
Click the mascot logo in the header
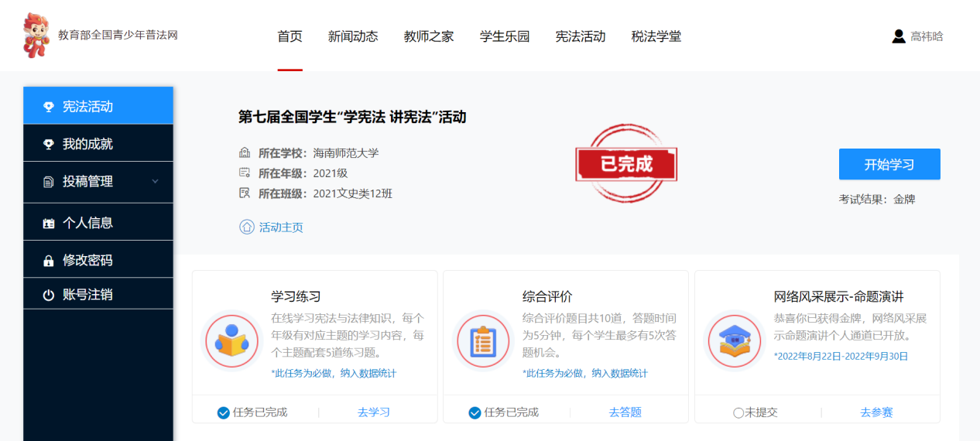[36, 36]
